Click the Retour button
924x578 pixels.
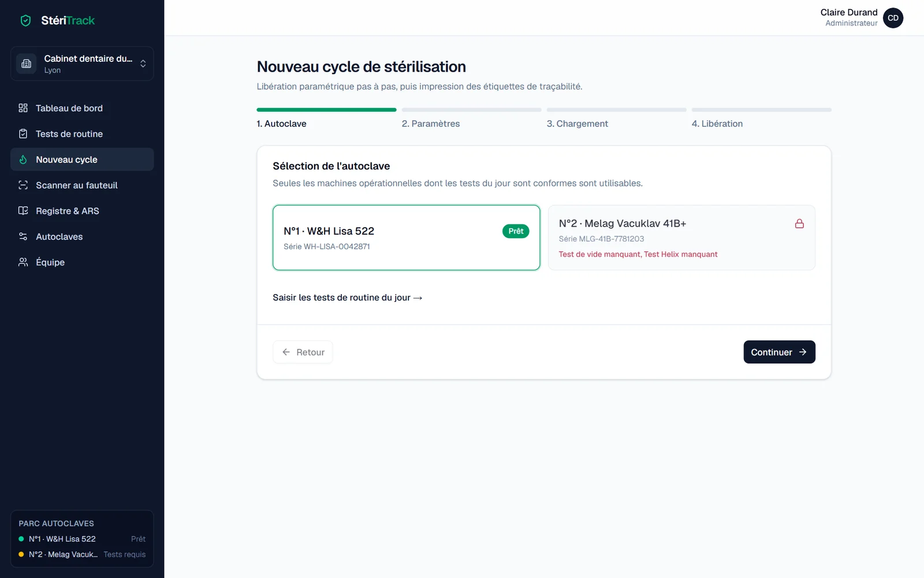[x=303, y=352]
